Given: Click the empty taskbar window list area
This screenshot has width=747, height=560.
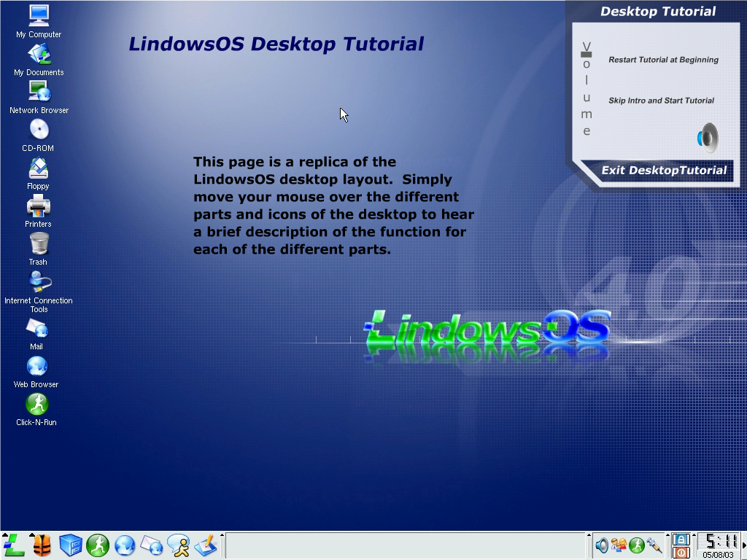Looking at the screenshot, I should tap(405, 545).
